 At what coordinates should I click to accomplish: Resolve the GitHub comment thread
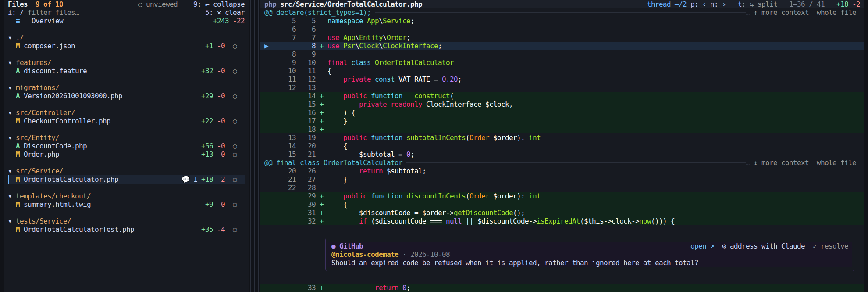click(x=830, y=246)
